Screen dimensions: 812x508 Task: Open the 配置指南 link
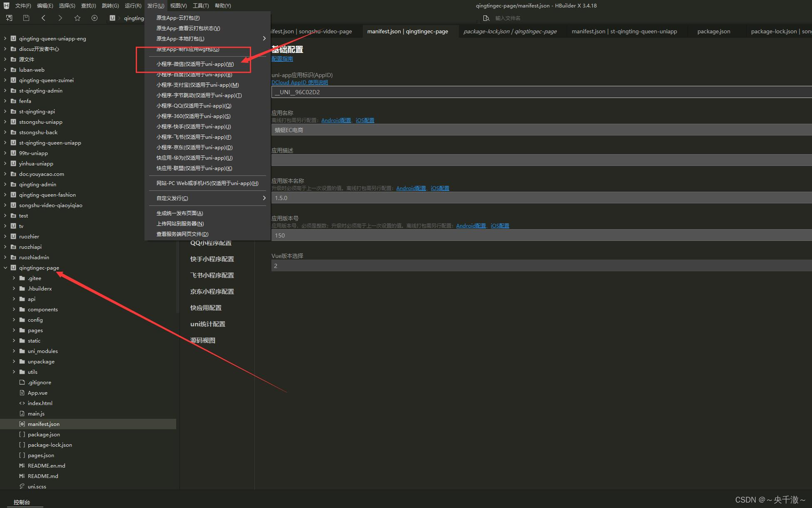(x=282, y=59)
